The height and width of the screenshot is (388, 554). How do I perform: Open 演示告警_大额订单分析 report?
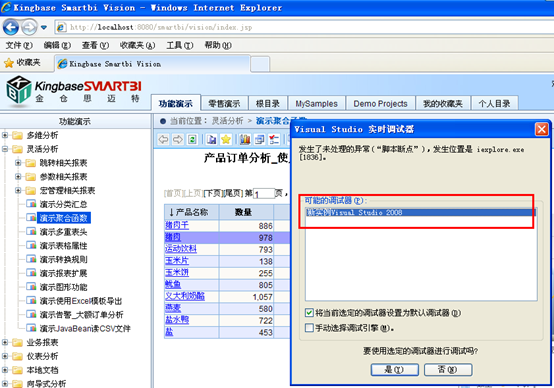(81, 314)
